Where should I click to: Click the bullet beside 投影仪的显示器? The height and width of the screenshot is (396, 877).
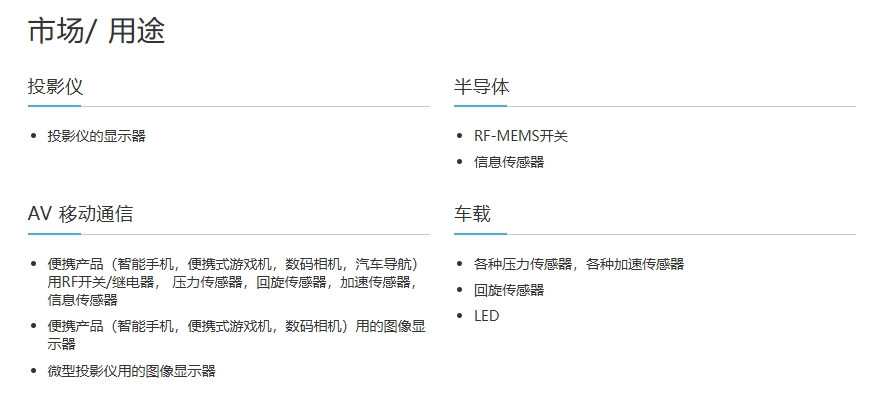pos(34,136)
